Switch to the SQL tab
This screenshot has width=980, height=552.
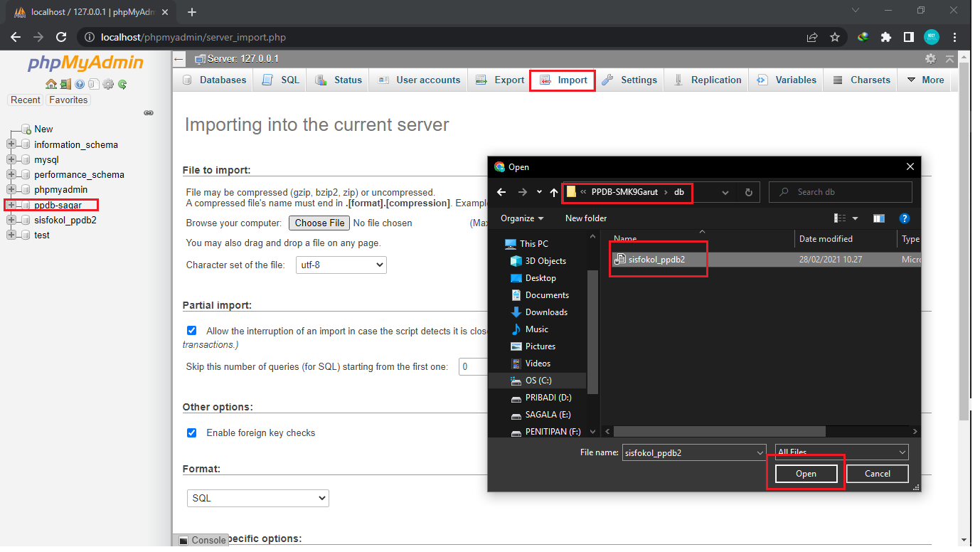point(282,80)
